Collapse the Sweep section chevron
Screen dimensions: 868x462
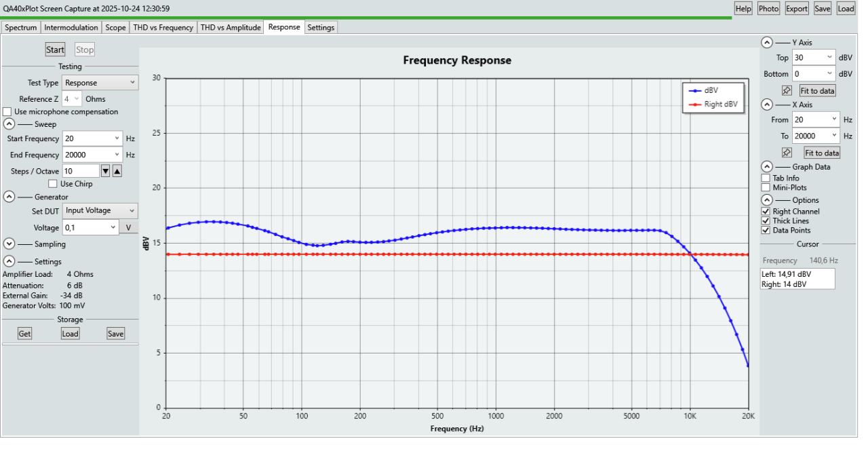click(9, 124)
